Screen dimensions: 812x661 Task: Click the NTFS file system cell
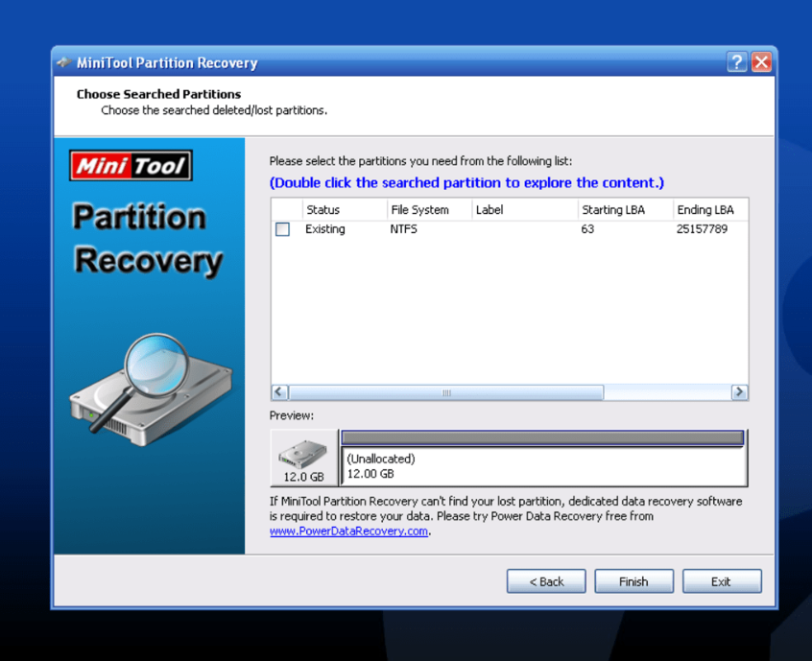(403, 229)
